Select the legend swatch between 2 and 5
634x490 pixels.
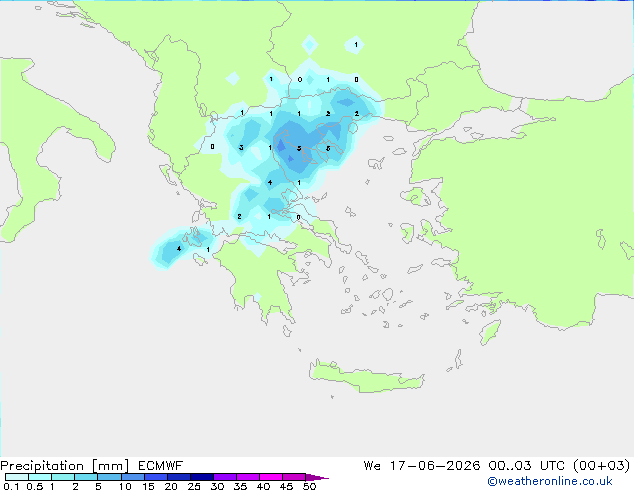click(86, 477)
